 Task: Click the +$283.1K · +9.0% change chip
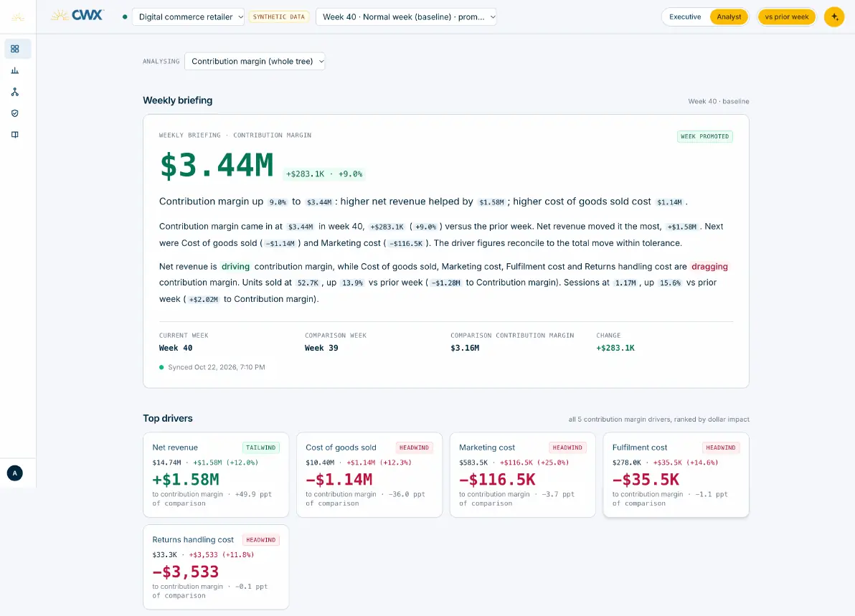324,174
